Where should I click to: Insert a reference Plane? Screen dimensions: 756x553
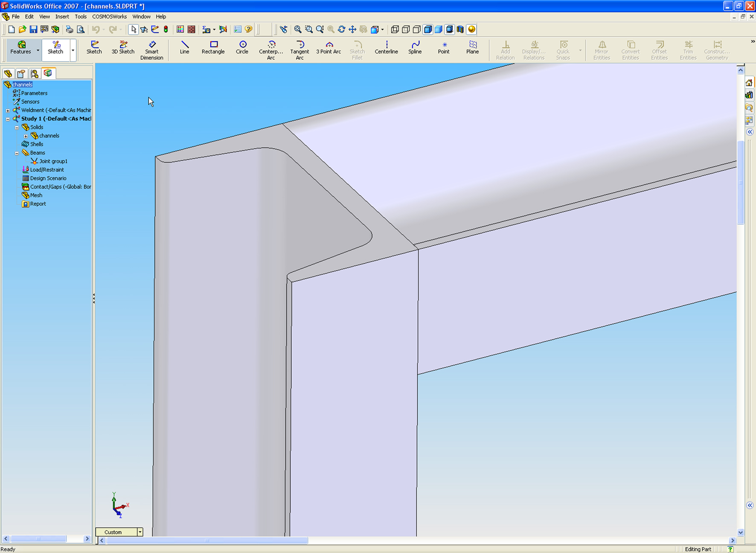(x=472, y=48)
